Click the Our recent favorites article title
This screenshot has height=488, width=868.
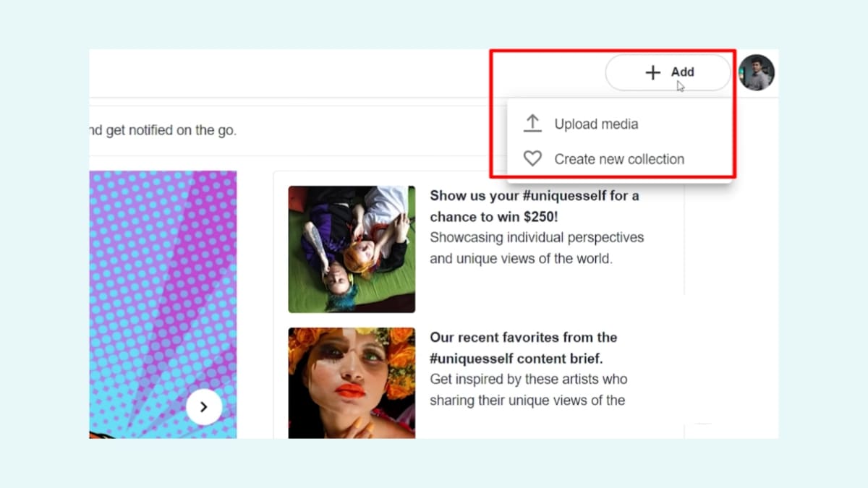[x=524, y=347]
